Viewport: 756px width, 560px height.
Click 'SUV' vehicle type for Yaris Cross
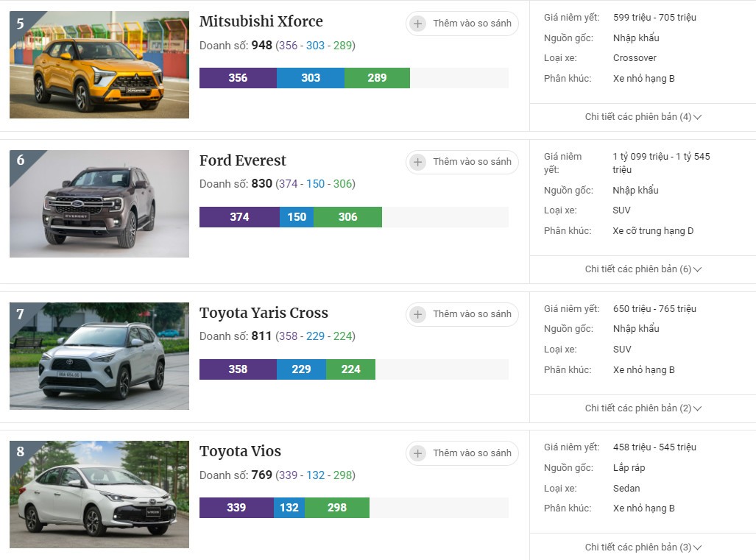coord(623,349)
